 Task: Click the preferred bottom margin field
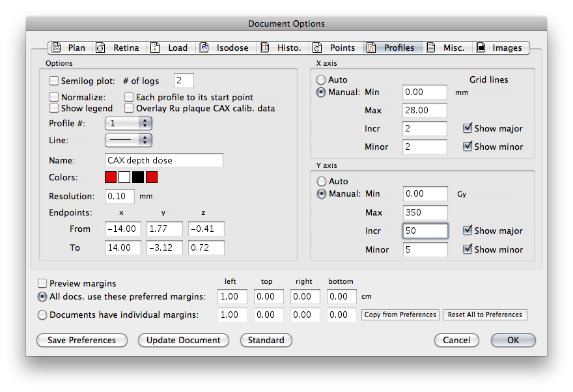(x=342, y=297)
